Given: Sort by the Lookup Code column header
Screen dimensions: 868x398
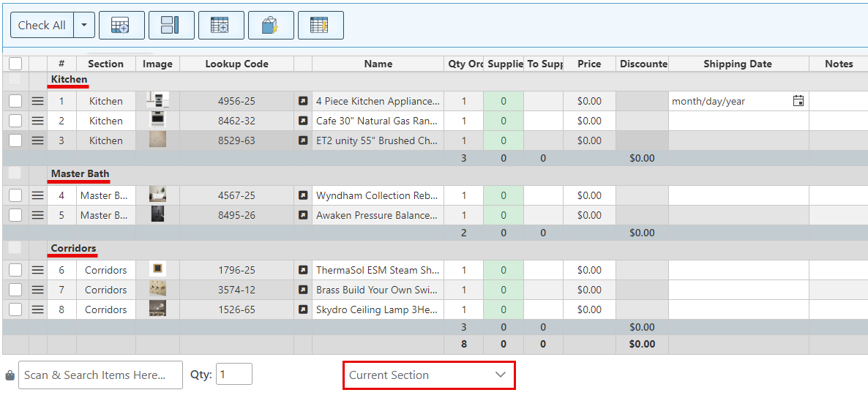Looking at the screenshot, I should click(x=236, y=64).
